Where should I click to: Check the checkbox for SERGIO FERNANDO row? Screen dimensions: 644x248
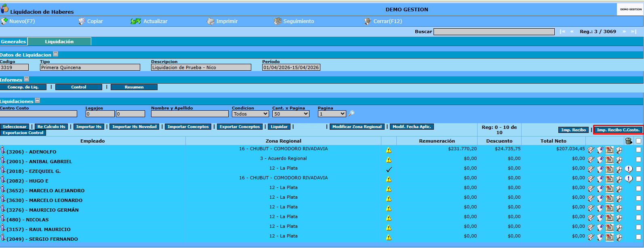[638, 237]
